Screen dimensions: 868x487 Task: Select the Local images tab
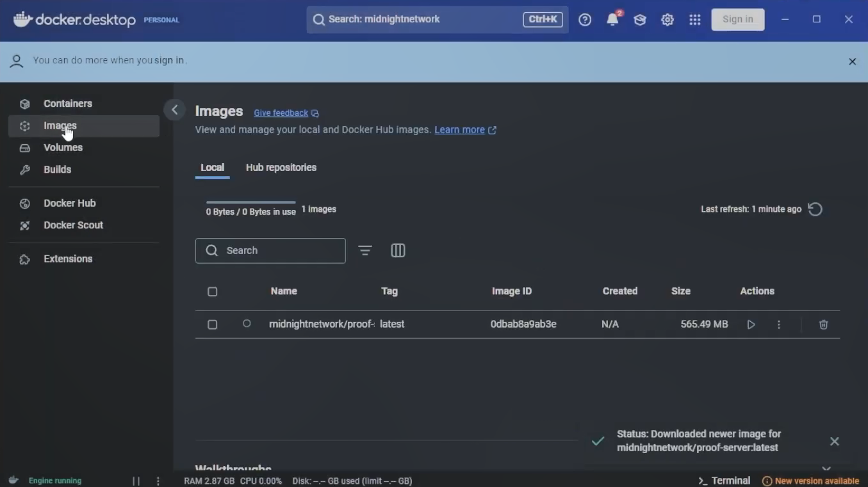pos(212,167)
